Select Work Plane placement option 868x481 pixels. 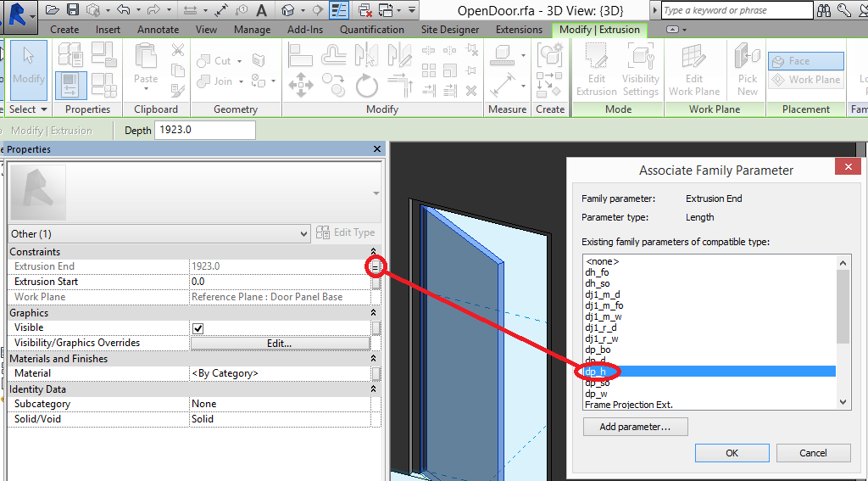pyautogui.click(x=806, y=79)
